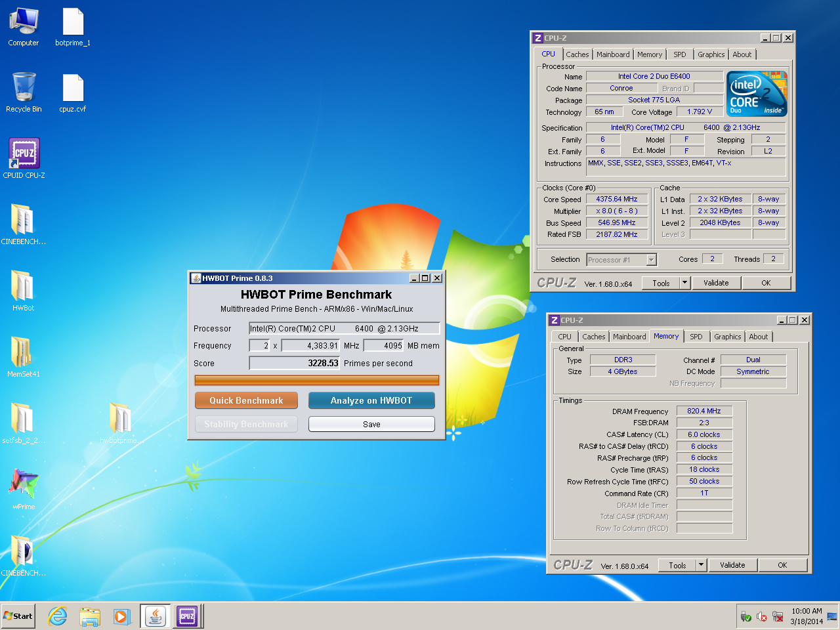The image size is (840, 630).
Task: Click the tray network disconnected icon
Action: (778, 617)
